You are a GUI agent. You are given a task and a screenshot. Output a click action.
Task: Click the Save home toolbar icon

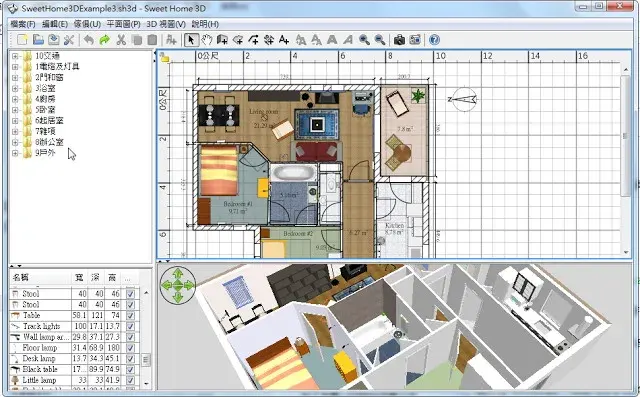pos(53,40)
